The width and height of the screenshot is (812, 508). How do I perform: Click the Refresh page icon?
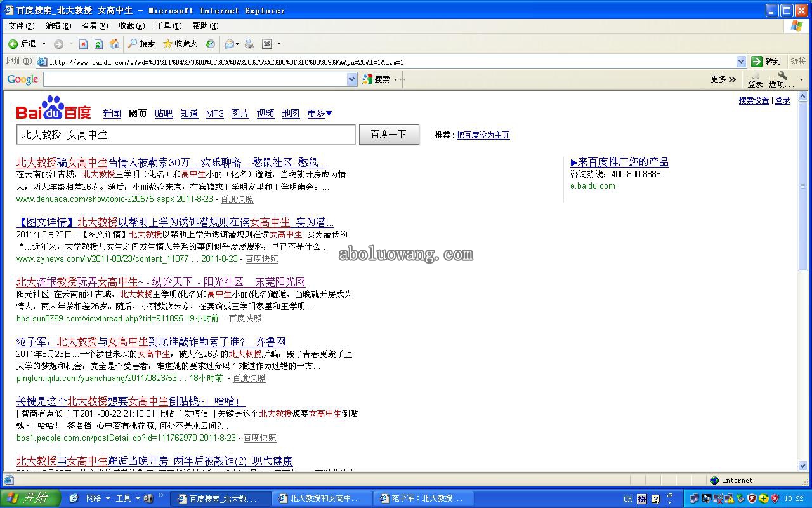pyautogui.click(x=98, y=44)
